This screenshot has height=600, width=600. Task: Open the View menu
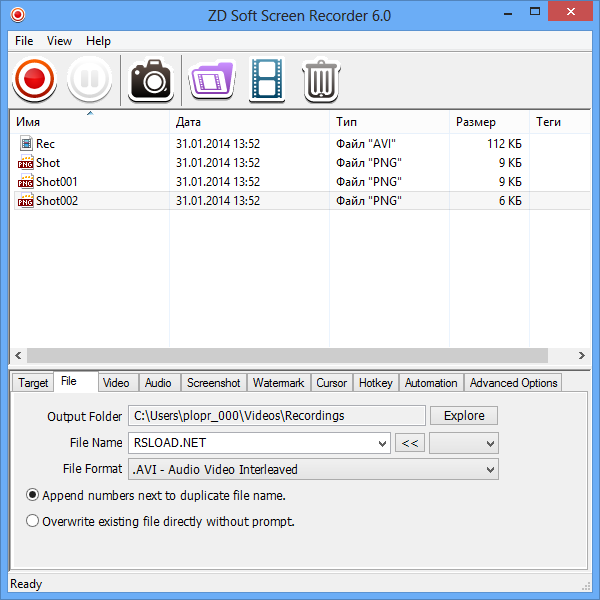pyautogui.click(x=59, y=41)
